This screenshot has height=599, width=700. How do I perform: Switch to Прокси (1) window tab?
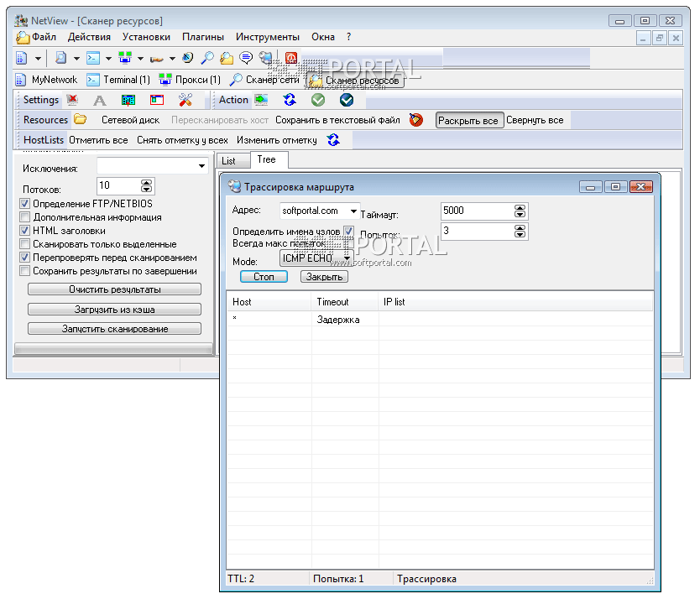pyautogui.click(x=190, y=80)
